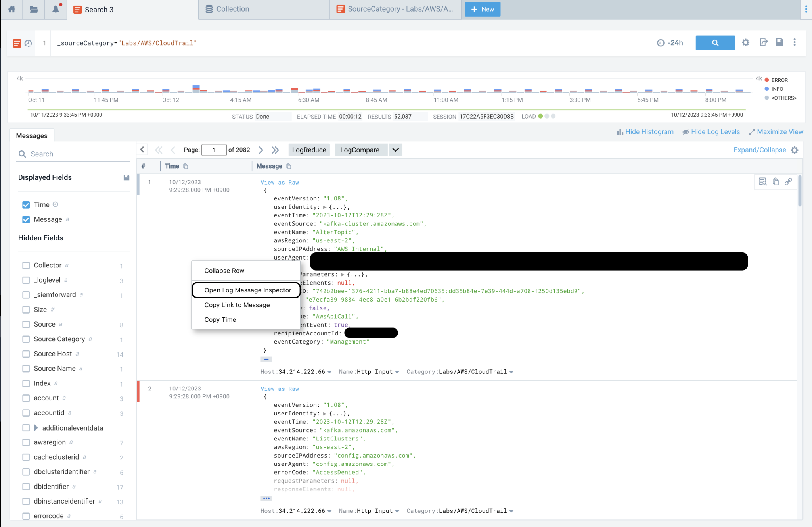This screenshot has width=812, height=527.
Task: Click the View as Raw link
Action: click(x=280, y=182)
